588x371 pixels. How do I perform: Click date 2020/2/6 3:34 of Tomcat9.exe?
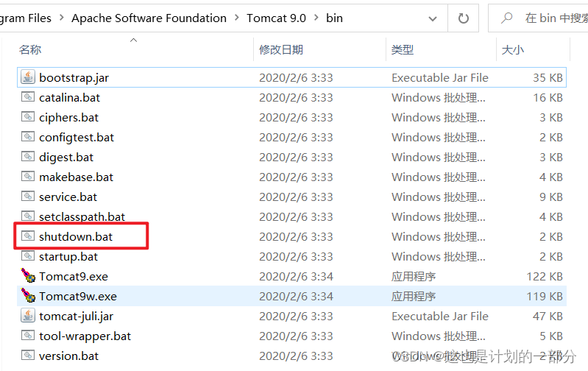(x=296, y=277)
